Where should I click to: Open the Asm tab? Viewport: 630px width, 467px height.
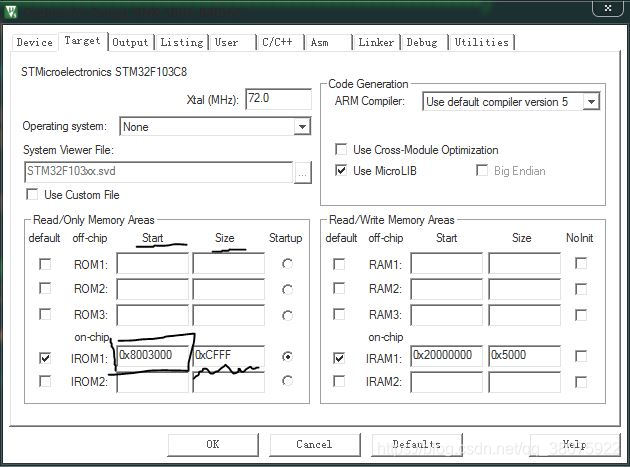click(x=328, y=42)
